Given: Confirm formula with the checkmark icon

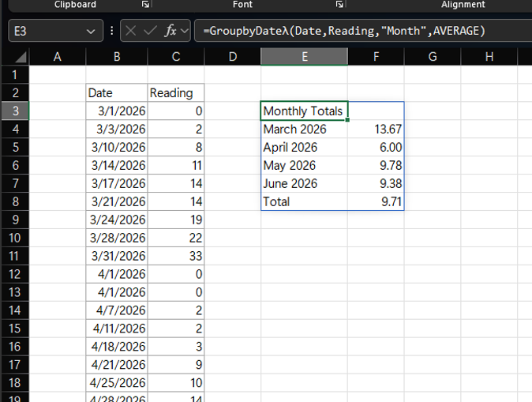Looking at the screenshot, I should [150, 31].
